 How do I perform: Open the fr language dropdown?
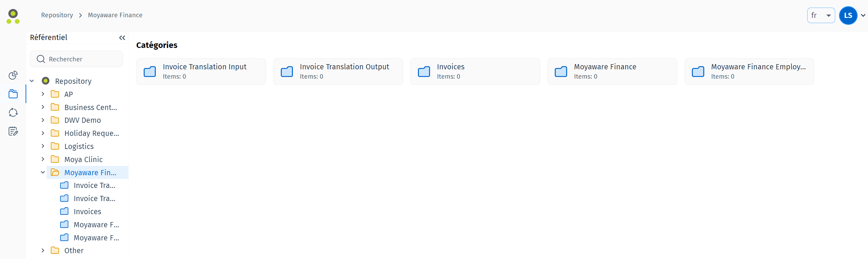coord(821,16)
